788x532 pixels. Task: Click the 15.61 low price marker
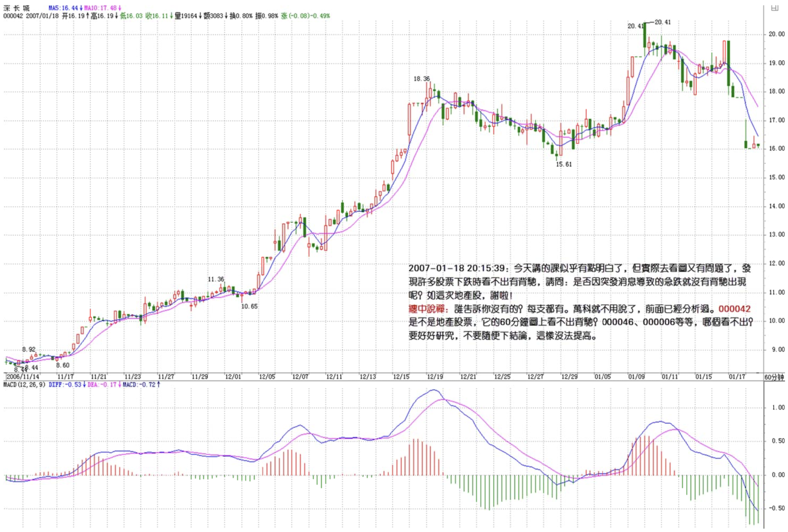coord(564,164)
